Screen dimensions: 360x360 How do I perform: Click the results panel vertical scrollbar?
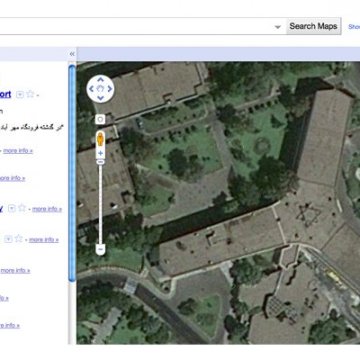point(72,173)
